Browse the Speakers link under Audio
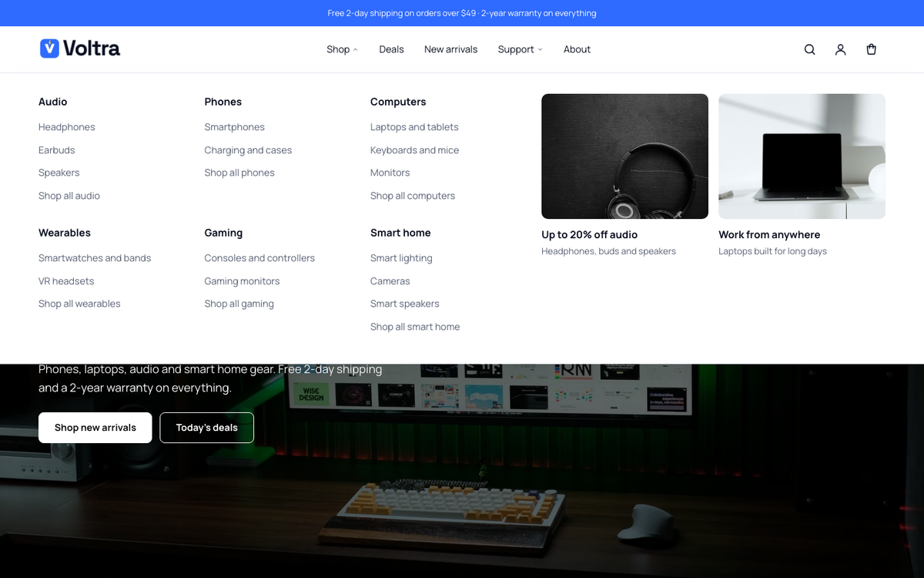Image resolution: width=924 pixels, height=578 pixels. [59, 173]
